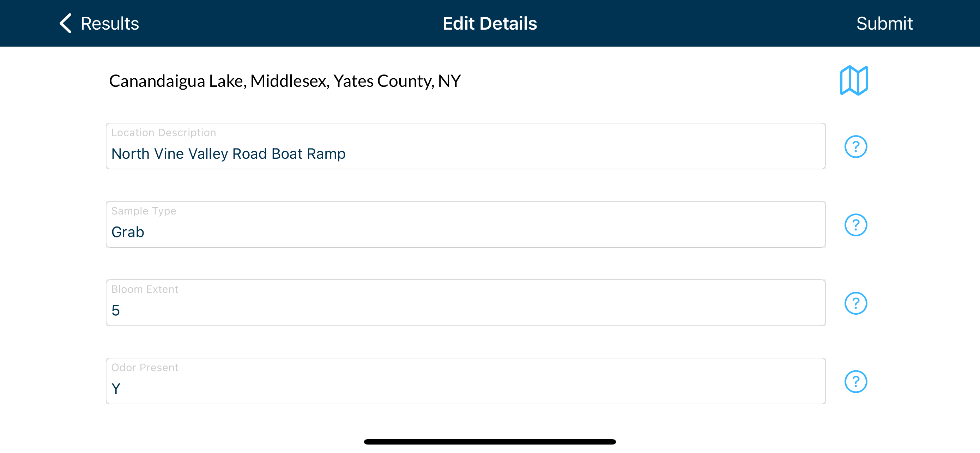Go back to Results
The width and height of the screenshot is (980, 453).
pos(110,24)
